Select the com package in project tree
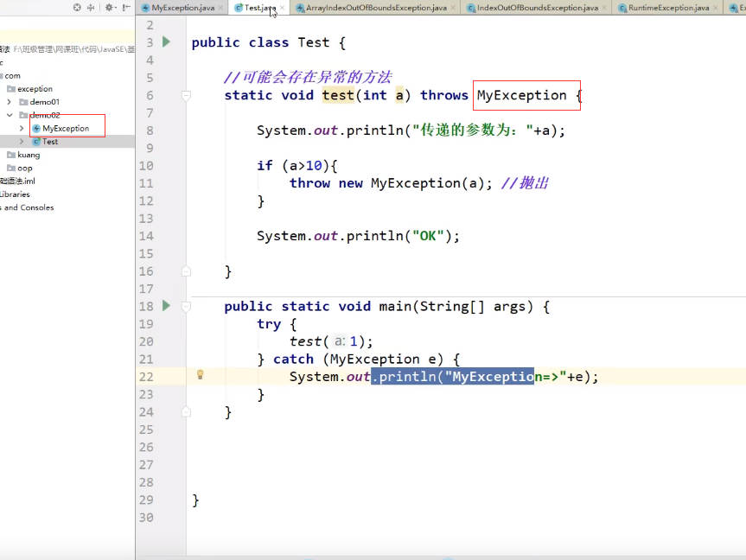The height and width of the screenshot is (560, 746). 12,76
